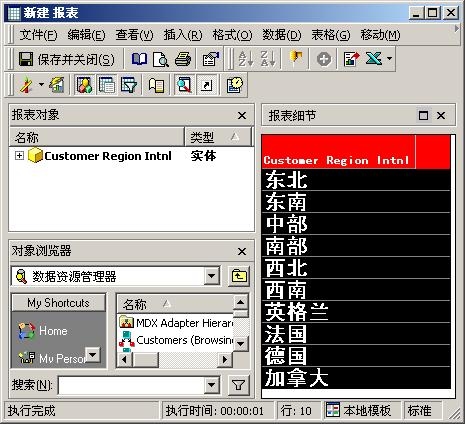Export to Excel using the green X icon
Screen dimensions: 465x424
pyautogui.click(x=373, y=59)
